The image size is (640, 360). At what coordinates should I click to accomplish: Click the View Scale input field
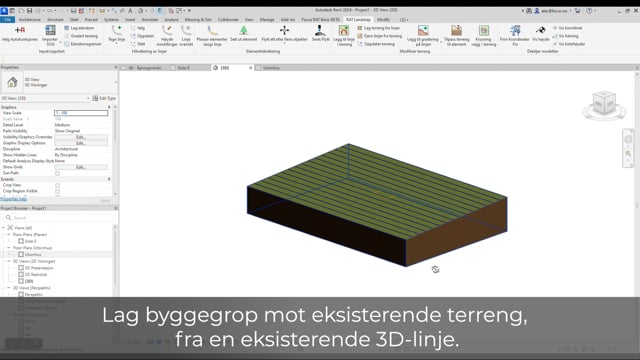tap(81, 113)
